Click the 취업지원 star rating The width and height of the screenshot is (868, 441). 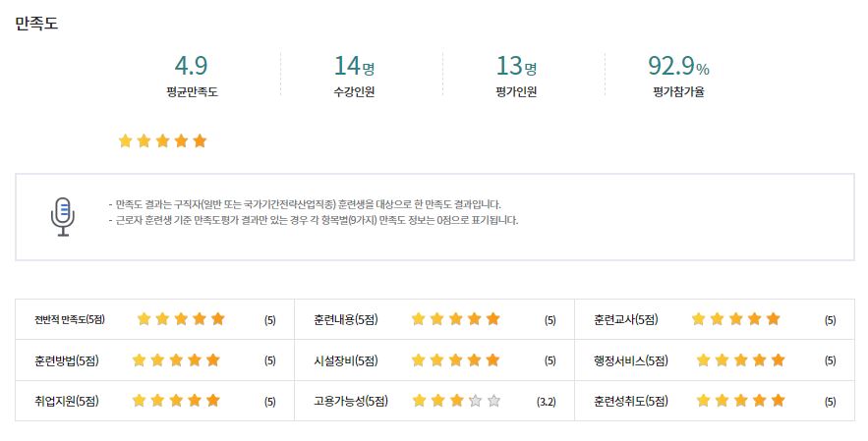(176, 401)
